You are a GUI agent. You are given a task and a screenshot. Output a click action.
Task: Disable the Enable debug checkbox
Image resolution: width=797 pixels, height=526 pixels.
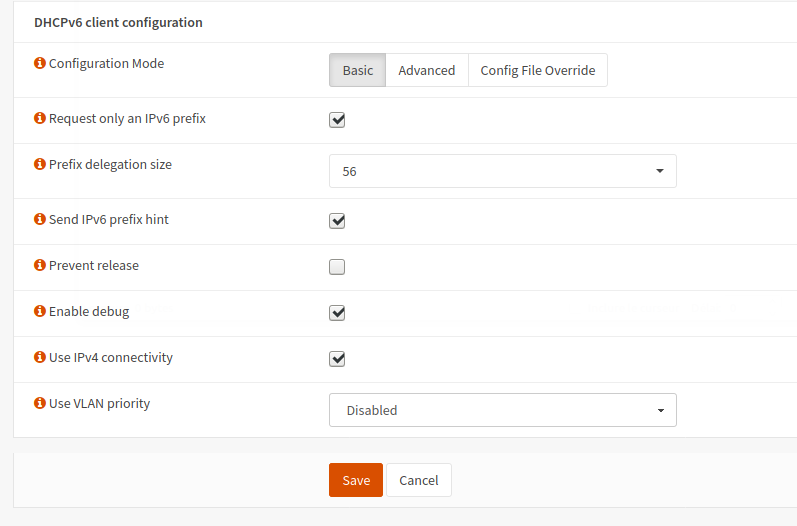[337, 313]
